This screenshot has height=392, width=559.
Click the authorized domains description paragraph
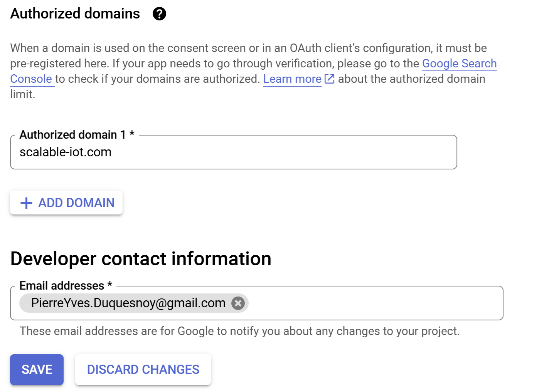pos(231,48)
